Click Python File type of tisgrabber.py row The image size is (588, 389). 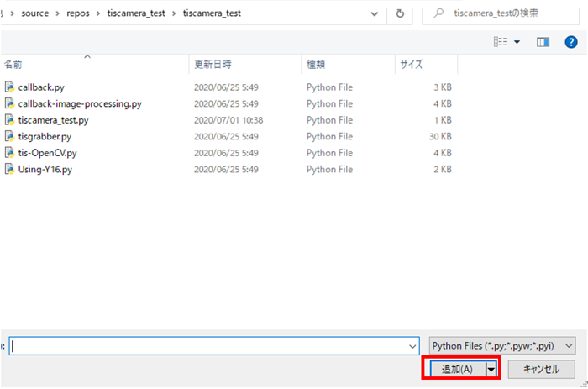click(329, 137)
